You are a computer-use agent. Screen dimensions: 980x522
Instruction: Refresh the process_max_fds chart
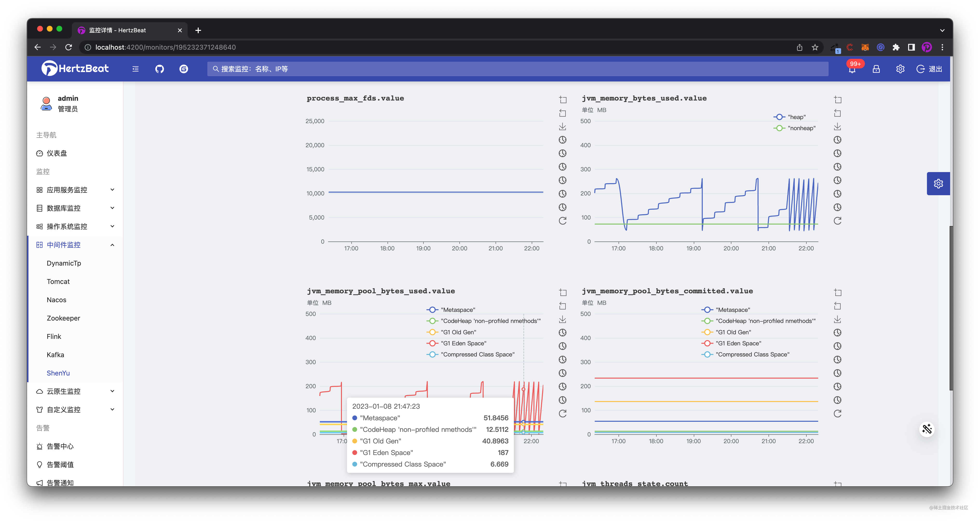click(563, 221)
